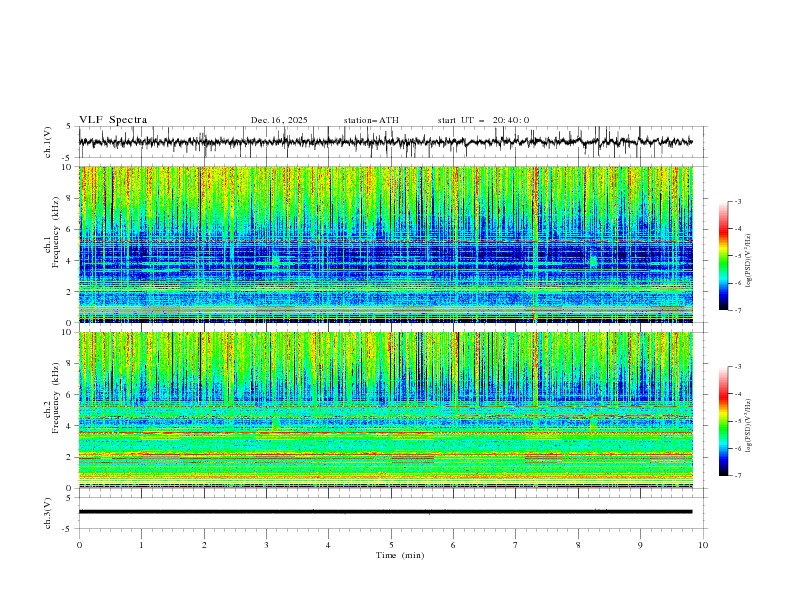Click the ch.3 flat waveform trace

[385, 512]
